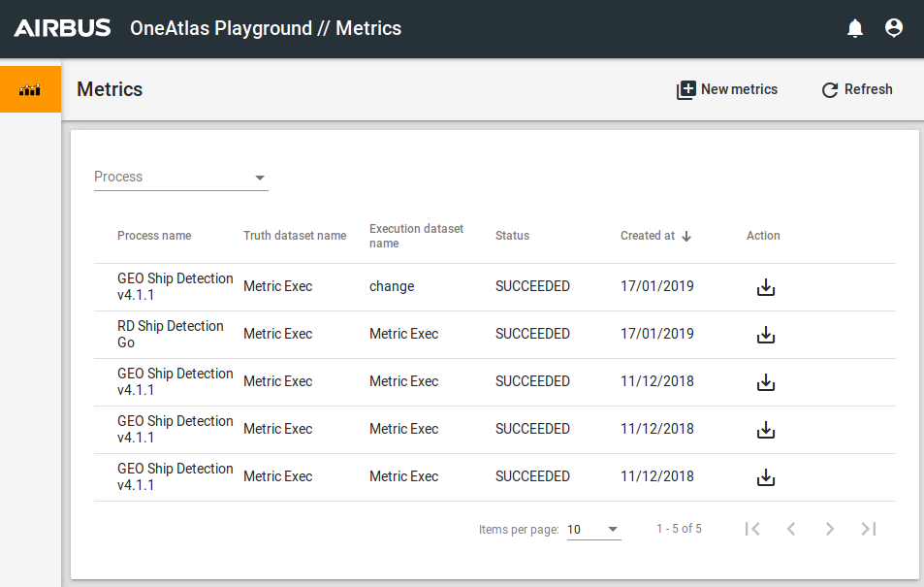Open the Process filter dropdown
The height and width of the screenshot is (587, 924).
pyautogui.click(x=181, y=177)
